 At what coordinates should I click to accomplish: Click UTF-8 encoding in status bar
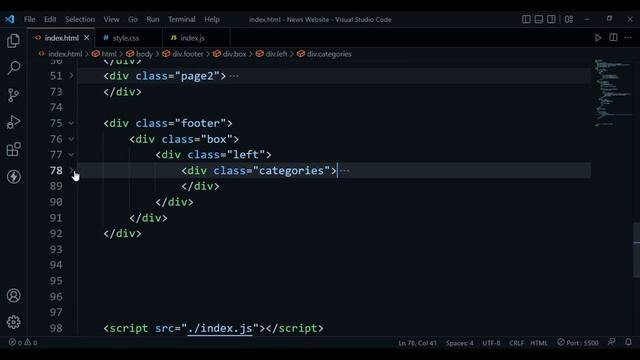(x=491, y=343)
